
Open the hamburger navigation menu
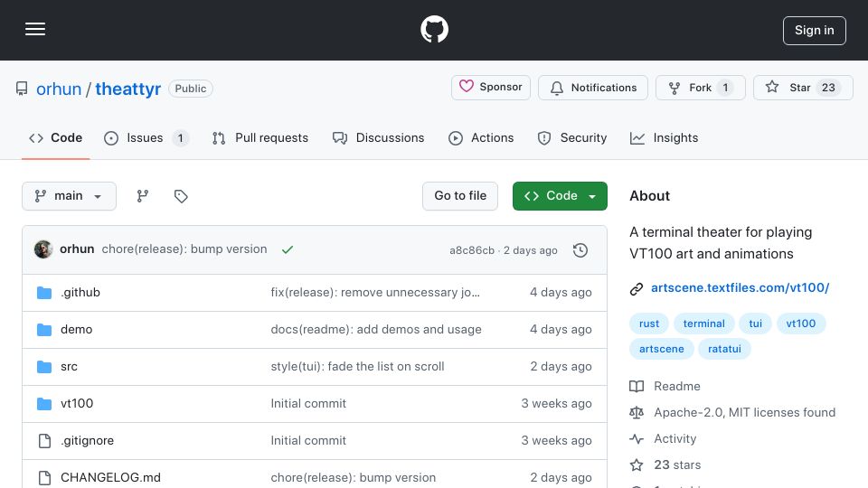tap(35, 29)
